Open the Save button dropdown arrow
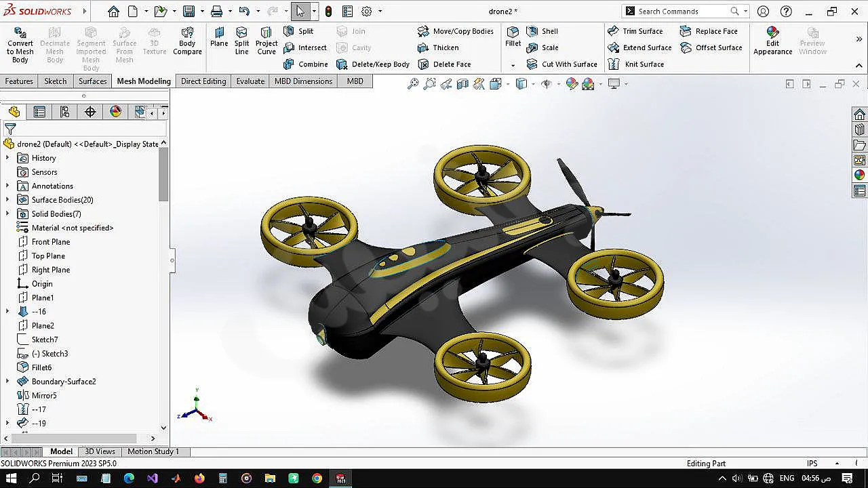Viewport: 868px width, 488px height. 202,12
